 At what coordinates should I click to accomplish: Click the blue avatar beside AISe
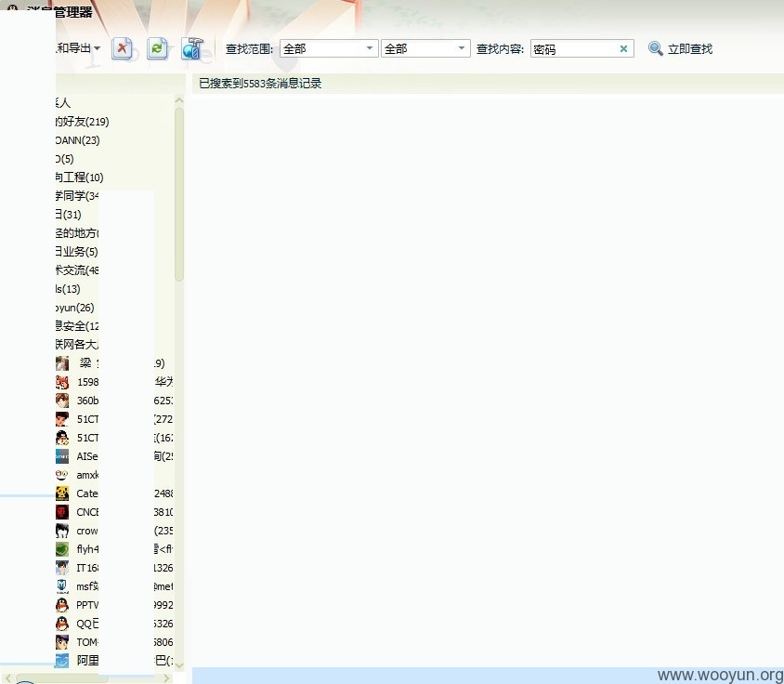[62, 456]
